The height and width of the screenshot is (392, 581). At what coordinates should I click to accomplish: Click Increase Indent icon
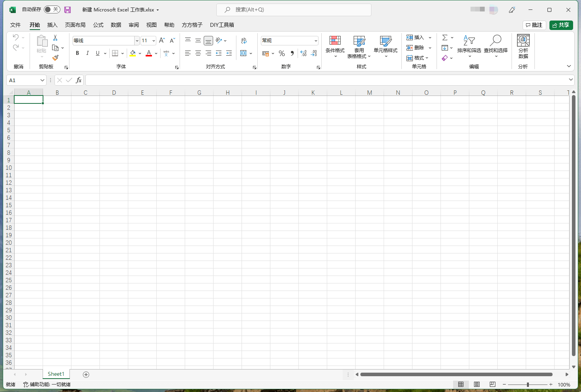(229, 53)
